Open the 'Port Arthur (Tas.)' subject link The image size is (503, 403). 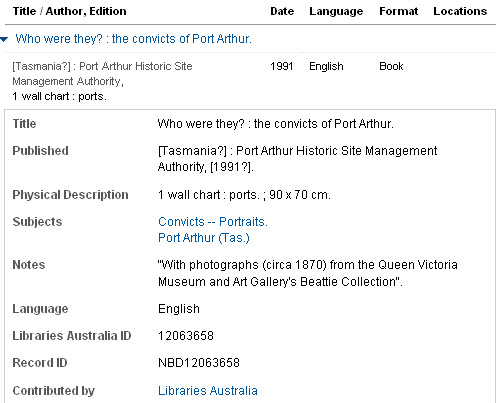pos(204,238)
